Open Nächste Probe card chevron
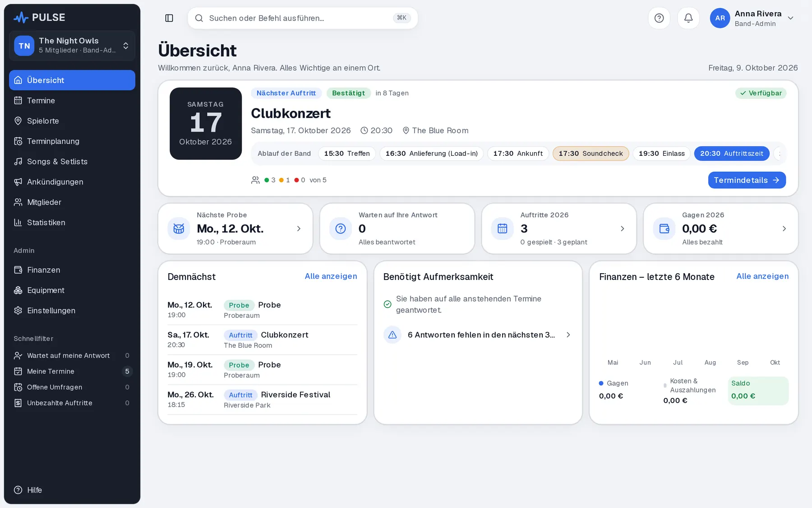This screenshot has width=812, height=508. point(299,228)
